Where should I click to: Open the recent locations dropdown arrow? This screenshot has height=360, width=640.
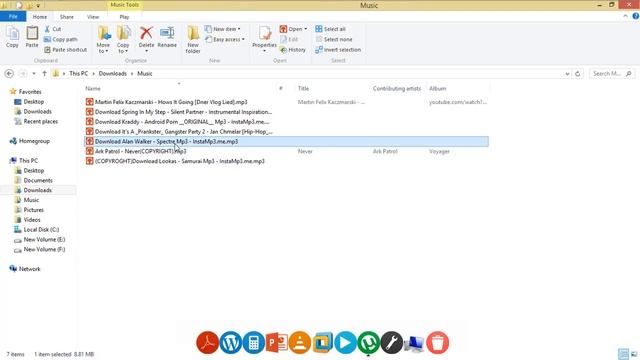(x=34, y=73)
